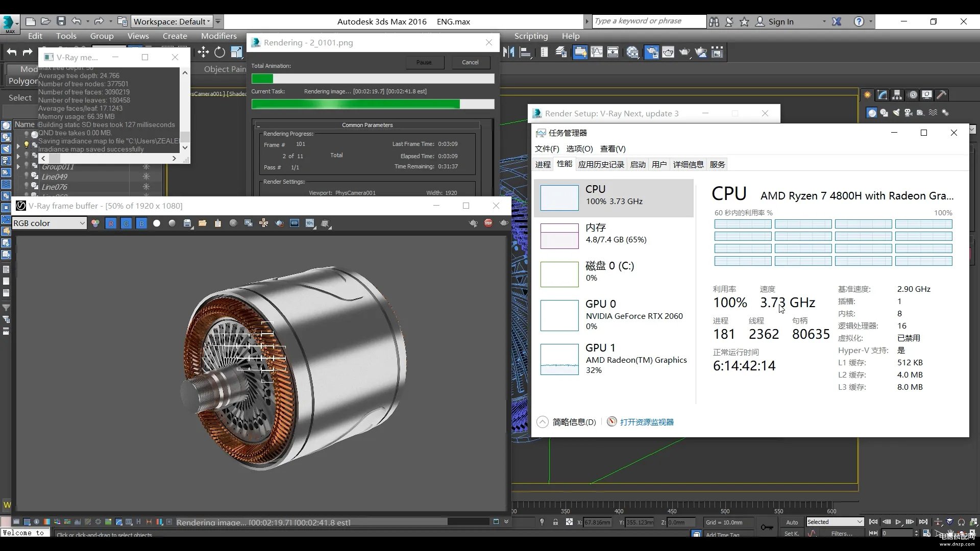Open the Workspace: Default dropdown
980x551 pixels.
coord(172,21)
